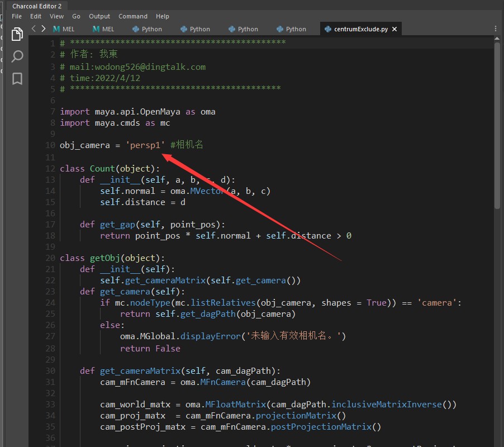Click the #相机名 comment
Viewport: 504px width, 447px height.
pos(187,145)
